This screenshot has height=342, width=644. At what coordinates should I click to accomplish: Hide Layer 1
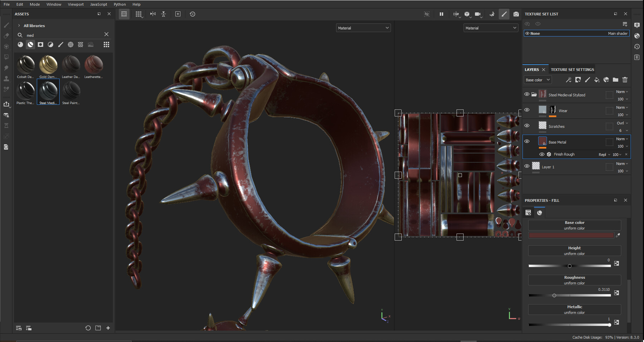coord(527,166)
